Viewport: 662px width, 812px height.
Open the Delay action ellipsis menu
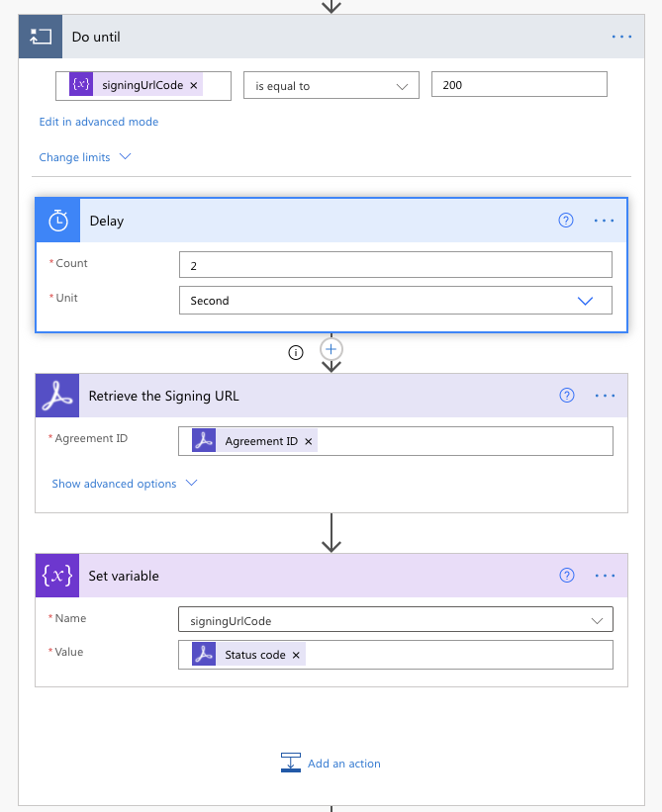605,221
